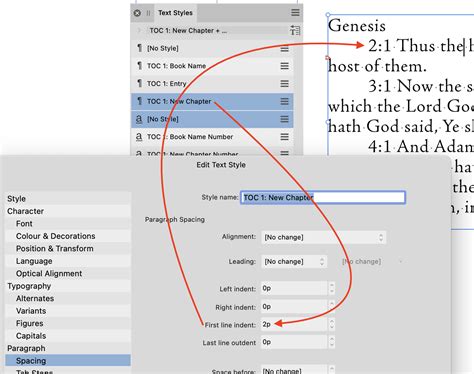Open the Variants settings page

[x=68, y=311]
